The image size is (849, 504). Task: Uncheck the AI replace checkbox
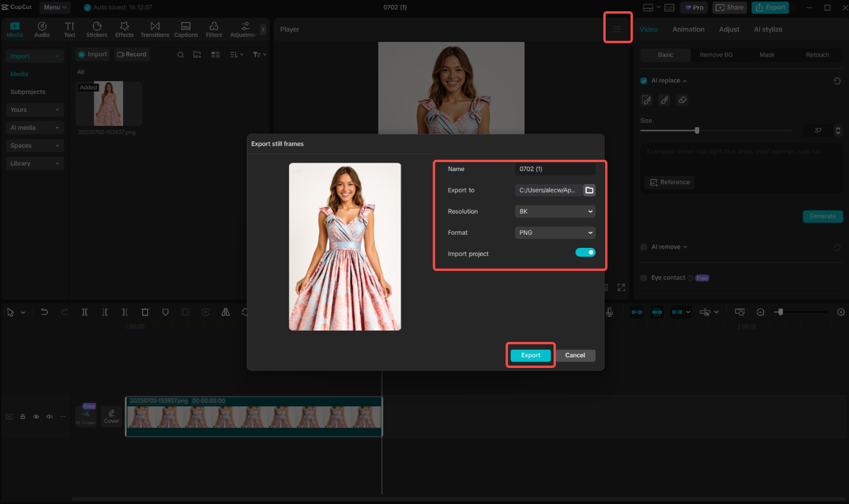click(644, 81)
